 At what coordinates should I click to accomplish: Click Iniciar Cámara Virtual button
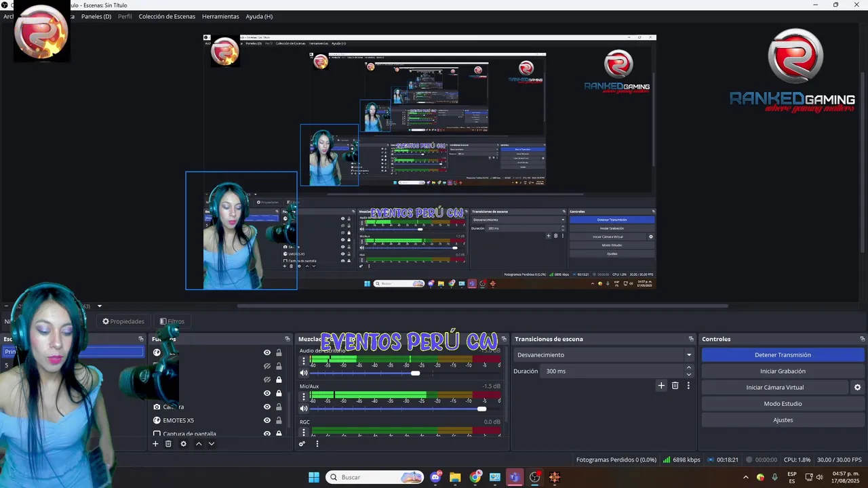(775, 388)
